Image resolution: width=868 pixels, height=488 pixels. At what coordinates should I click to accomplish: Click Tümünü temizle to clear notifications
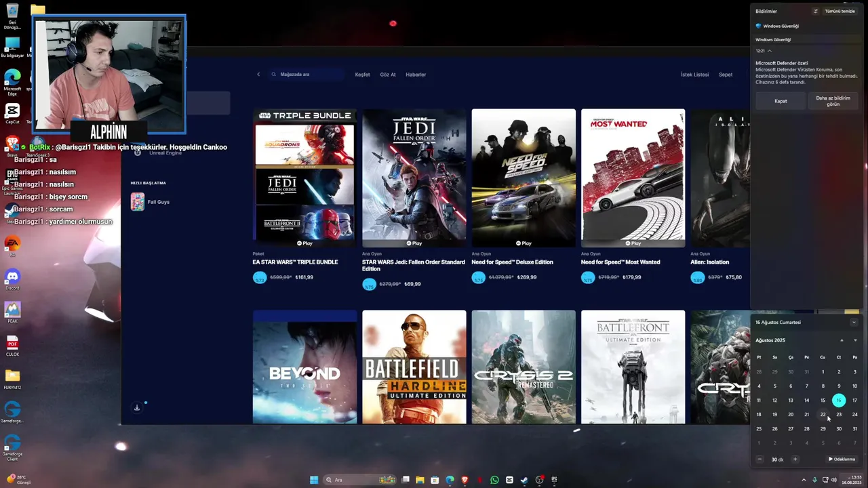[x=840, y=11]
